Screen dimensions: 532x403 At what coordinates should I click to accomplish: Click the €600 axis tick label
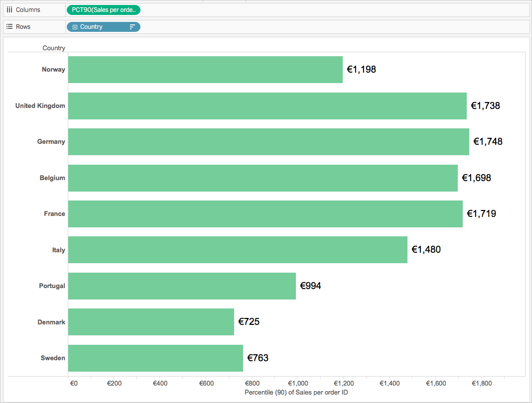(206, 383)
